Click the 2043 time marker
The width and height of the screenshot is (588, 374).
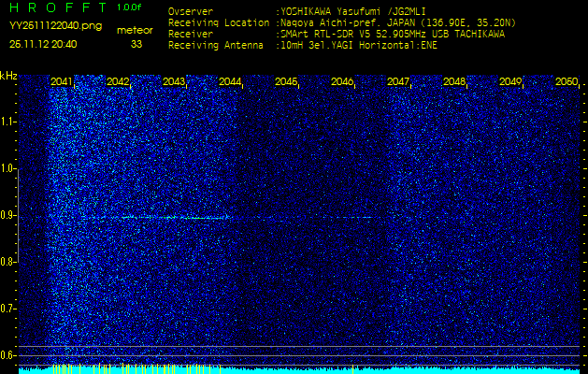pos(174,81)
